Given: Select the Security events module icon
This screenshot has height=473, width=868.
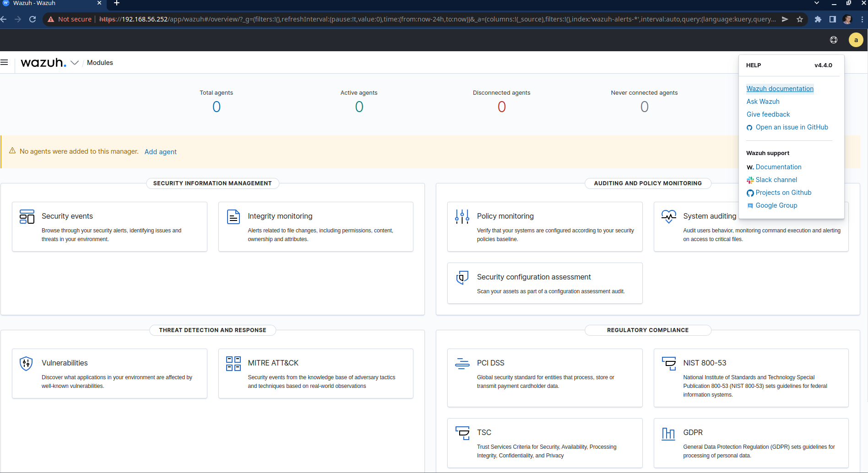Looking at the screenshot, I should click(27, 217).
